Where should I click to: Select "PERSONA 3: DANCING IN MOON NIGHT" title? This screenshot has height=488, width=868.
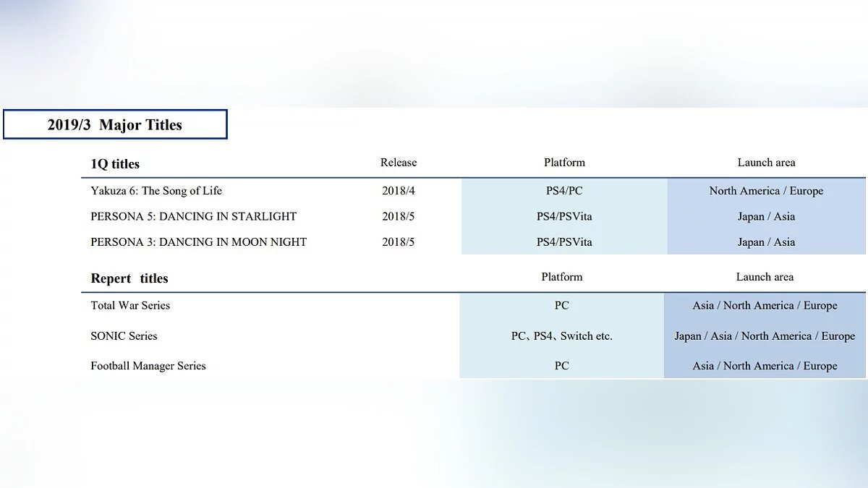click(199, 242)
